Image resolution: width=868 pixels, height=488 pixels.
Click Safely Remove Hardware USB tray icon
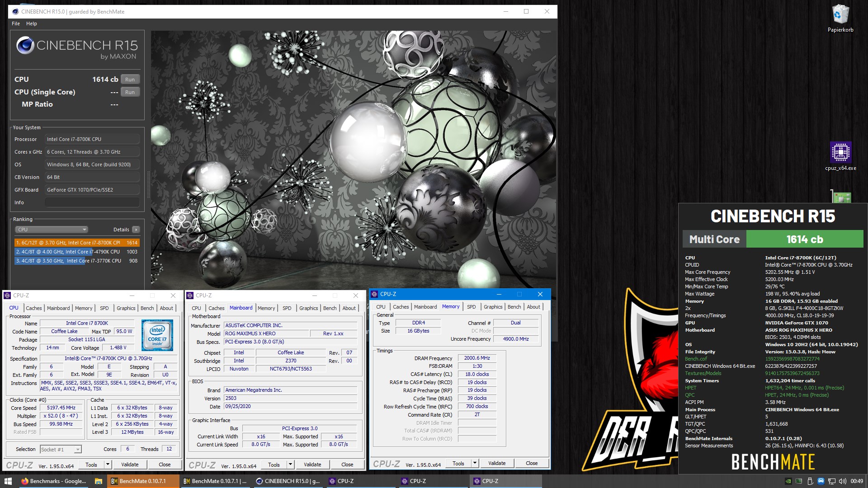coord(810,481)
